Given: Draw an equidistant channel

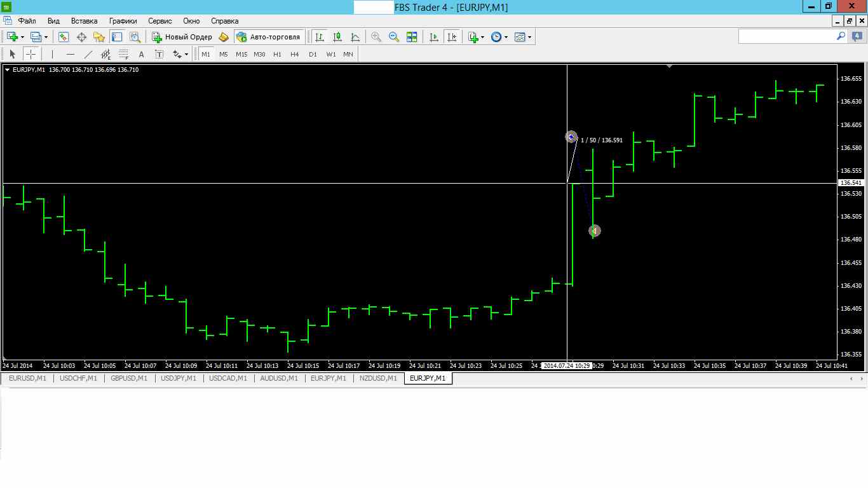Looking at the screenshot, I should click(105, 54).
